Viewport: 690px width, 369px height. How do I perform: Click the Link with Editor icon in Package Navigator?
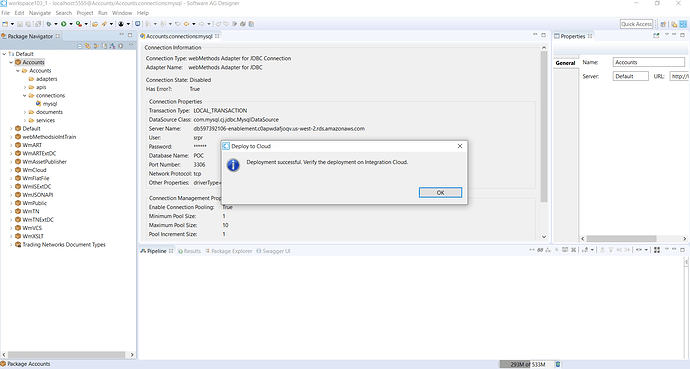(87, 46)
